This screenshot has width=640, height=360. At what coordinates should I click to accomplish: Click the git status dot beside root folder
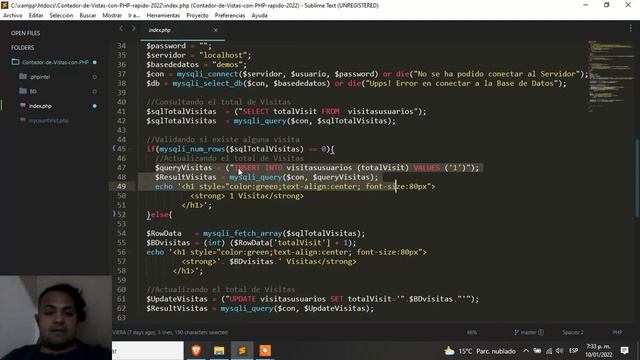click(x=95, y=62)
